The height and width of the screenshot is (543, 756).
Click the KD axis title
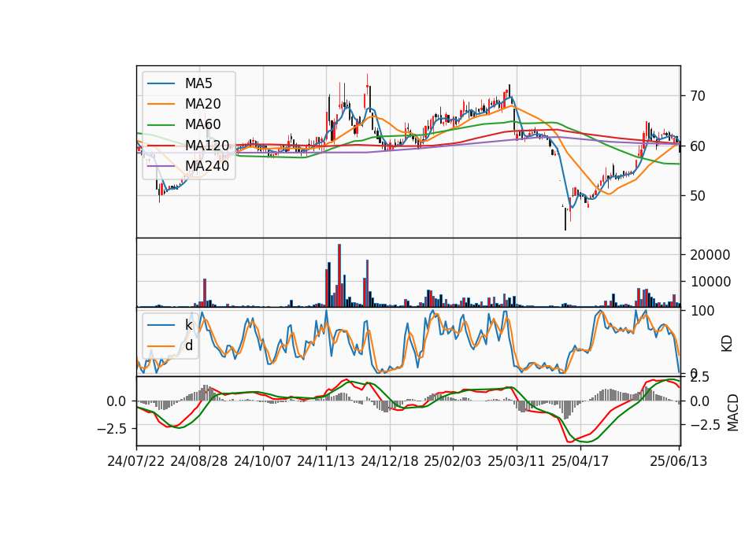727,344
